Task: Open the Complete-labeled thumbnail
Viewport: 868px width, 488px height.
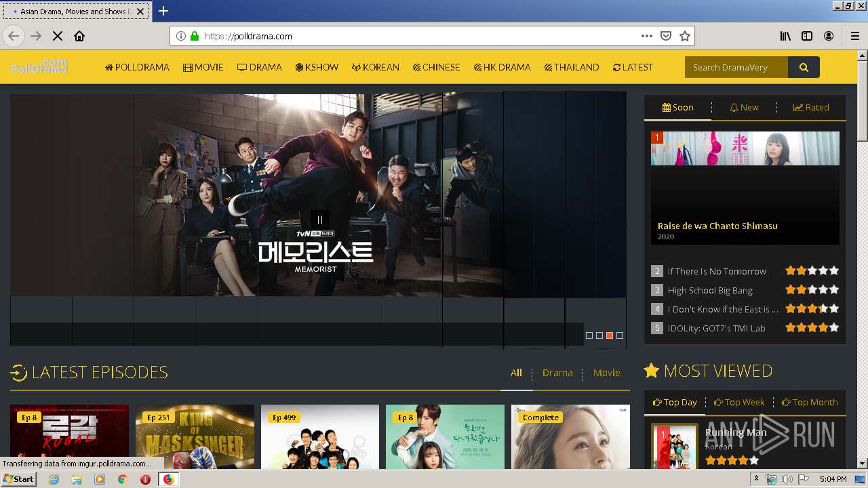Action: [570, 437]
